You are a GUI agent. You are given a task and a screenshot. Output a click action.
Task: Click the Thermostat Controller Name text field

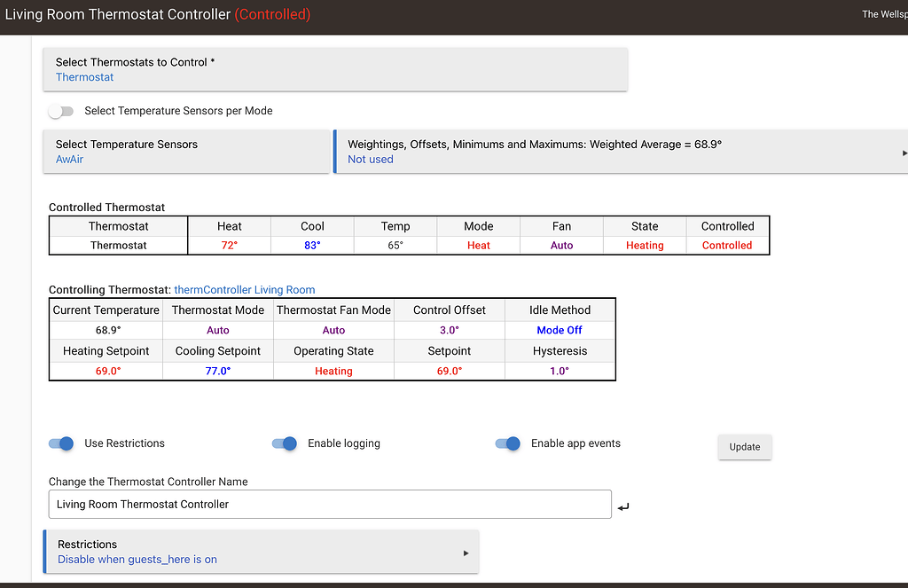(x=330, y=504)
